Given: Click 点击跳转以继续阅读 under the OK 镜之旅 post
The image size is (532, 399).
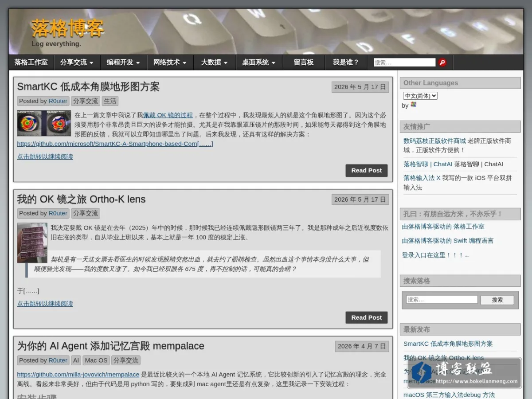Looking at the screenshot, I should coord(45,304).
